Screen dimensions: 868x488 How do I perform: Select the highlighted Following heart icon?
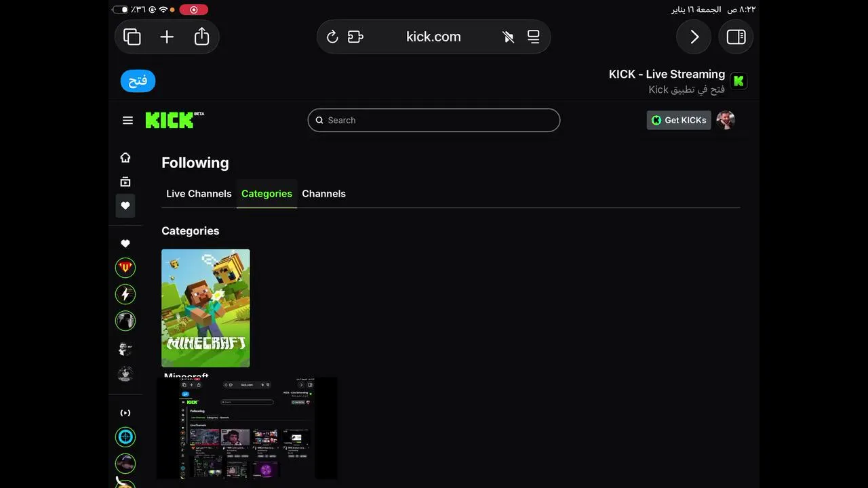point(125,205)
